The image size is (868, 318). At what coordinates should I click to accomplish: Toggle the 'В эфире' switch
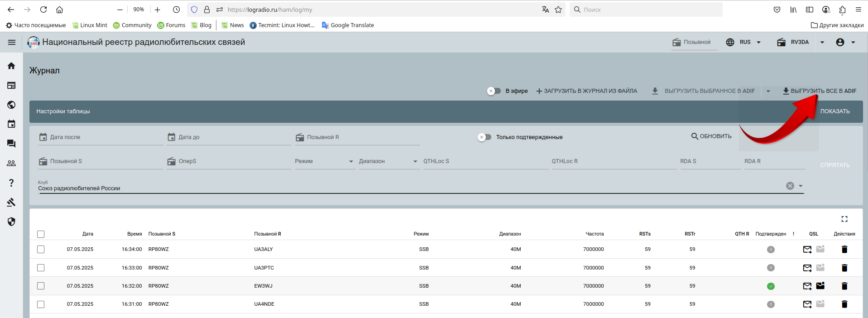(494, 91)
